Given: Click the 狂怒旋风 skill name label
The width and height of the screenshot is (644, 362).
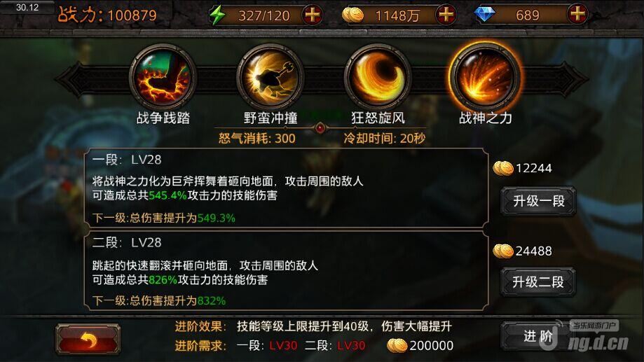Looking at the screenshot, I should pyautogui.click(x=378, y=118).
